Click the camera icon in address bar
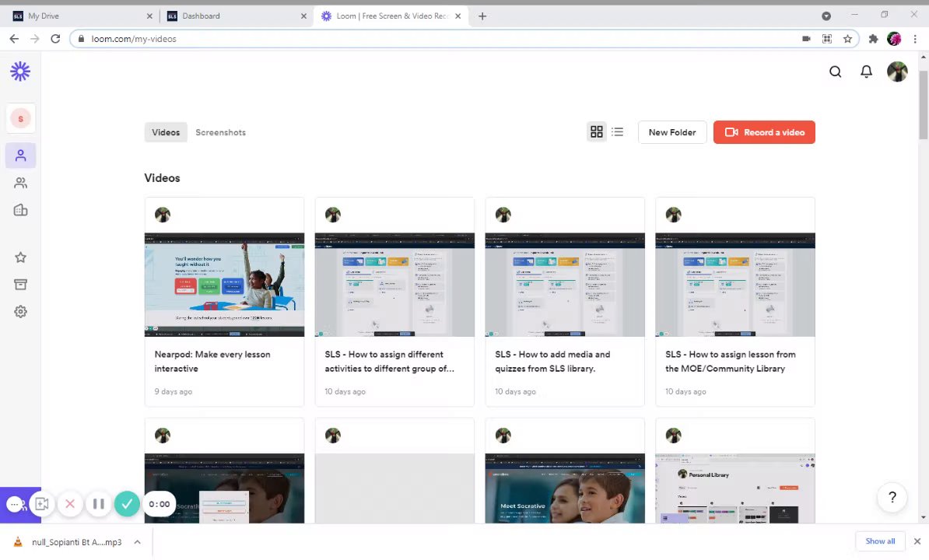929x560 pixels. coord(806,38)
